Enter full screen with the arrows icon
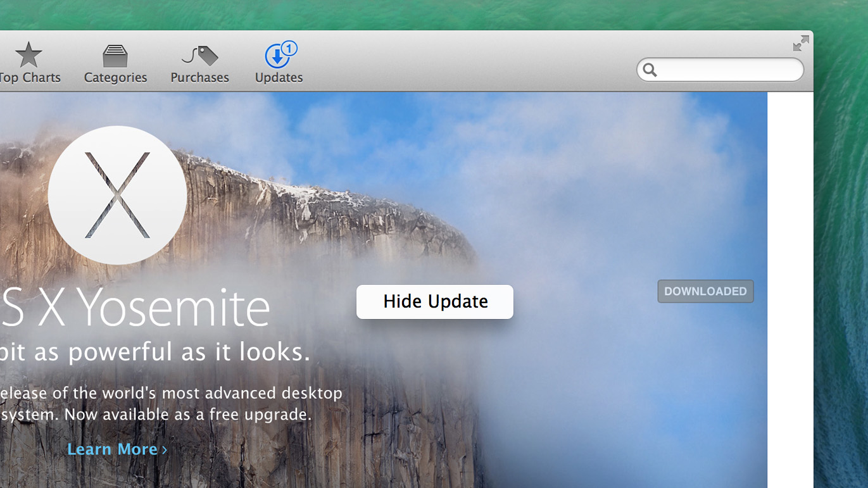 tap(801, 43)
